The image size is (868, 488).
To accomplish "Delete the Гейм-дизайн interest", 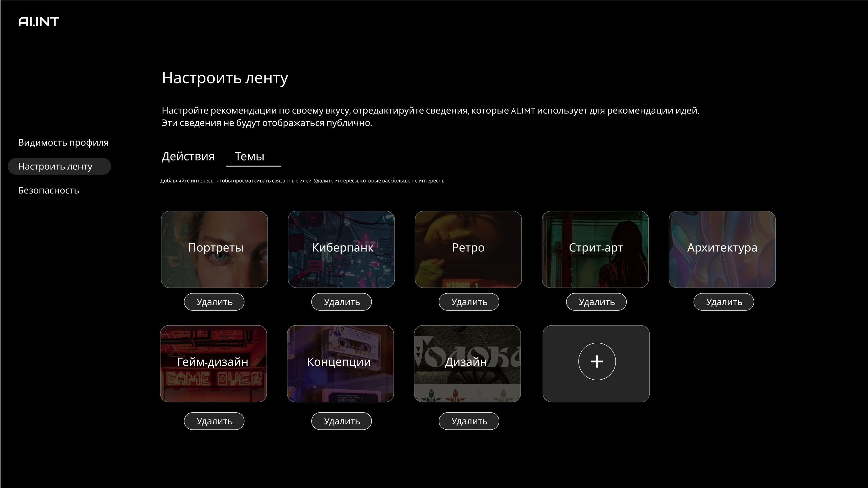I will tap(214, 421).
